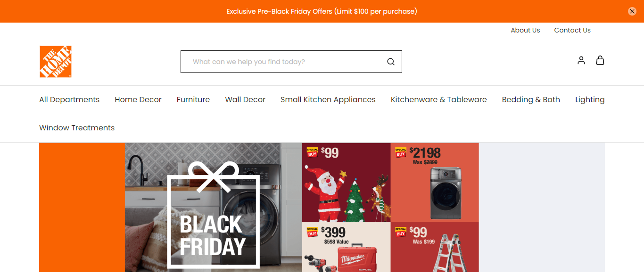View the $2198 washer special buy

tap(435, 183)
